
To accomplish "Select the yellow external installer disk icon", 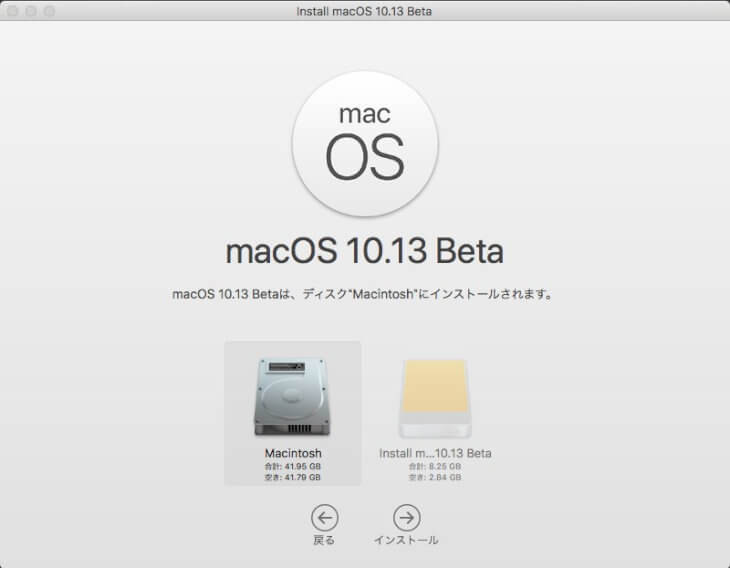I will [x=434, y=399].
